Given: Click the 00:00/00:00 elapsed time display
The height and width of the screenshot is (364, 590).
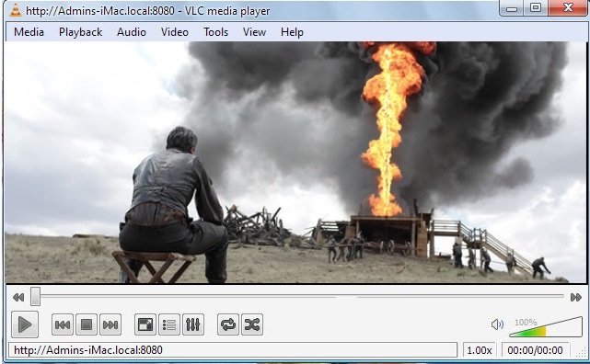Looking at the screenshot, I should click(535, 350).
